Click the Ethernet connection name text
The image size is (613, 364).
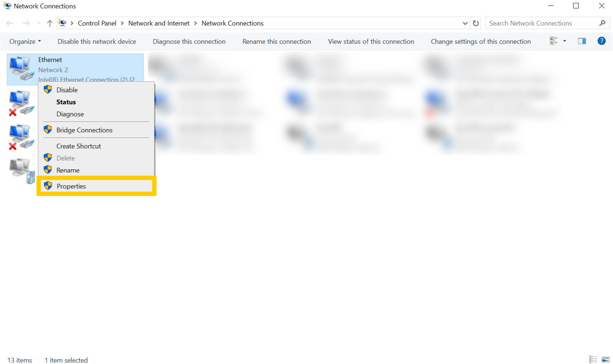50,60
